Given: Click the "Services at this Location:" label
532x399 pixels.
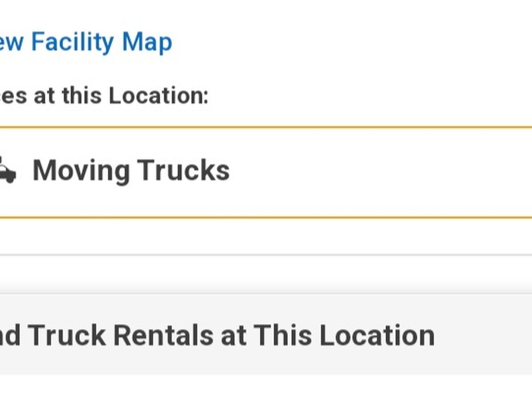Looking at the screenshot, I should 102,95.
